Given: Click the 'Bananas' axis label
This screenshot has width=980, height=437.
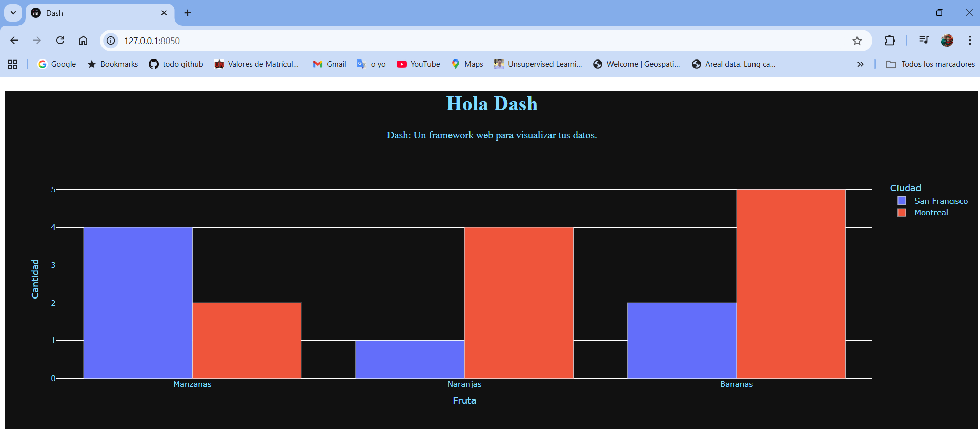Looking at the screenshot, I should tap(737, 384).
